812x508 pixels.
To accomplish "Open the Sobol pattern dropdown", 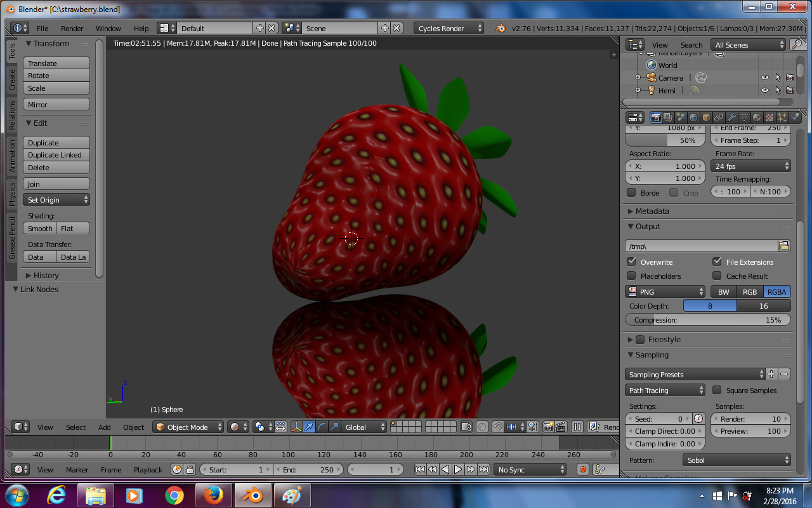I will [737, 460].
